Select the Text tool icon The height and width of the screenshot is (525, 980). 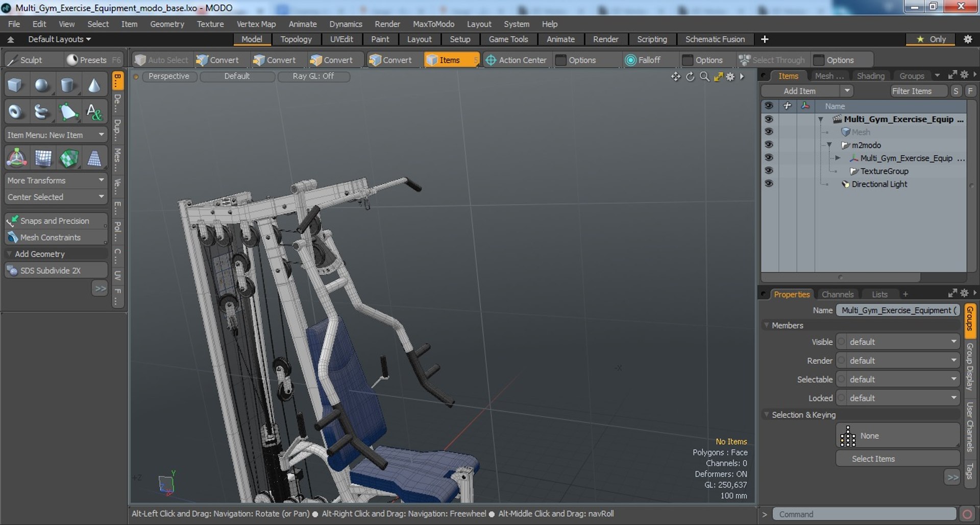(x=94, y=111)
